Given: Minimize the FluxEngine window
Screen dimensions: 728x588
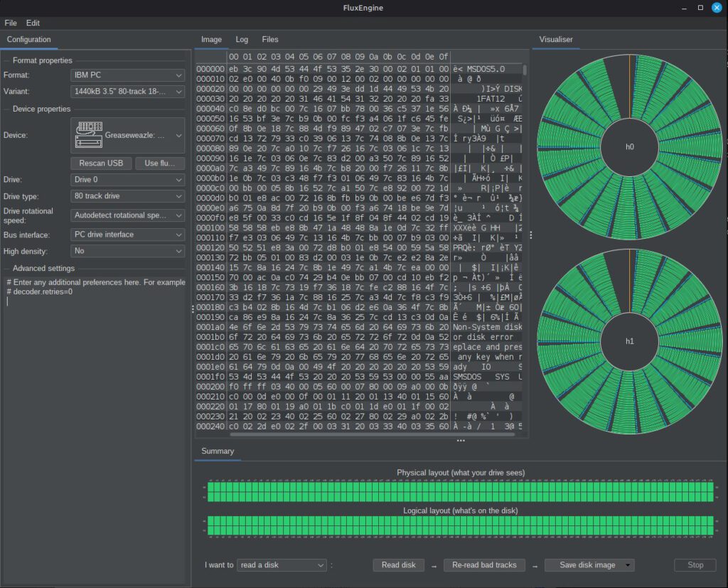Looking at the screenshot, I should pos(684,7).
